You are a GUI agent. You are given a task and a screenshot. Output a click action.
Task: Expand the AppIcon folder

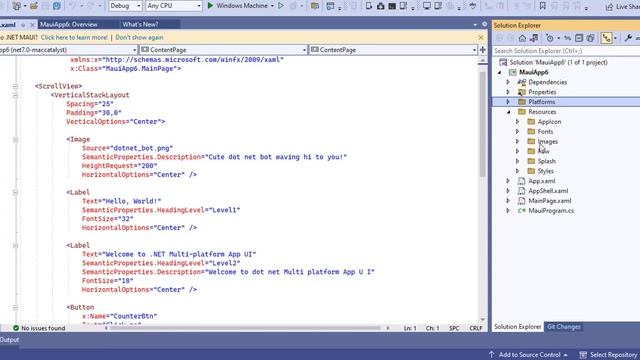[518, 122]
